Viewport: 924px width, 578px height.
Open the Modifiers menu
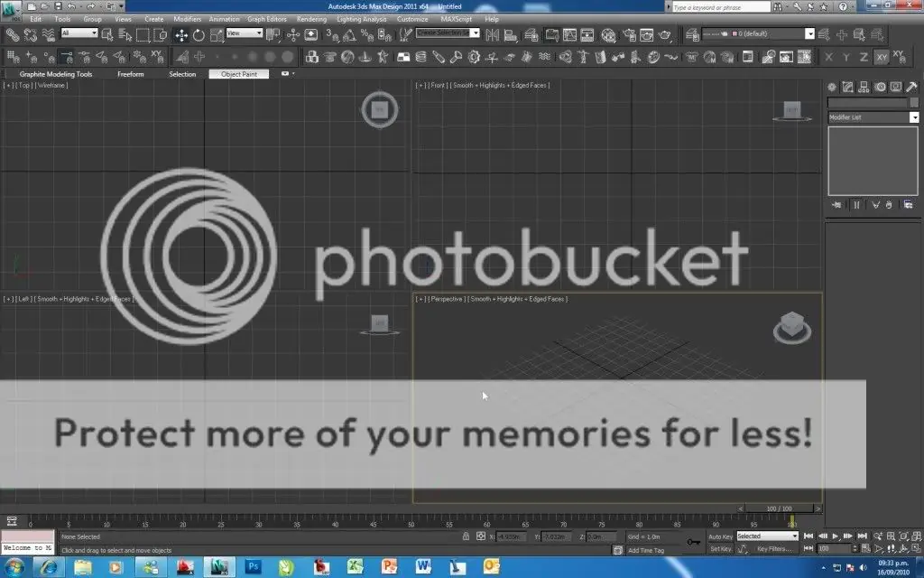click(x=188, y=20)
